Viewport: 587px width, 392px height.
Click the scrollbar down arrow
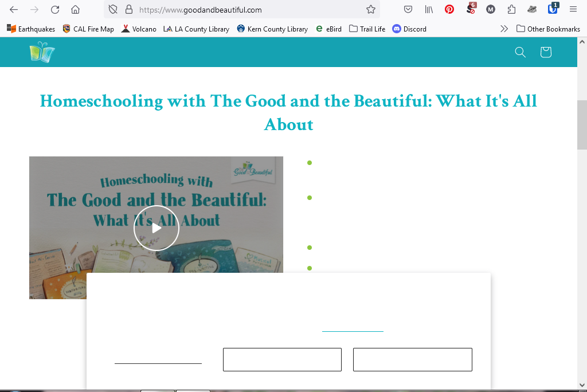(582, 385)
